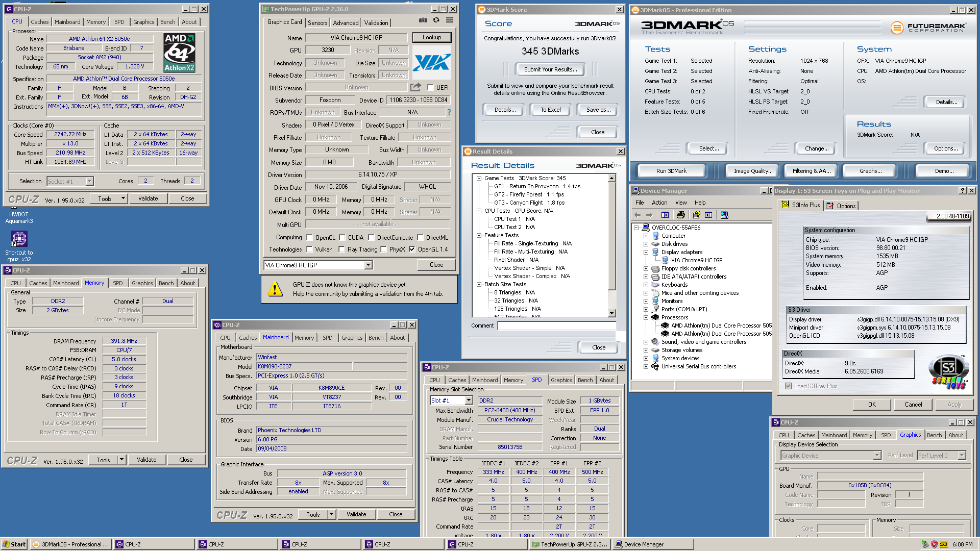Collapse the Display adapters tree node

tap(646, 252)
